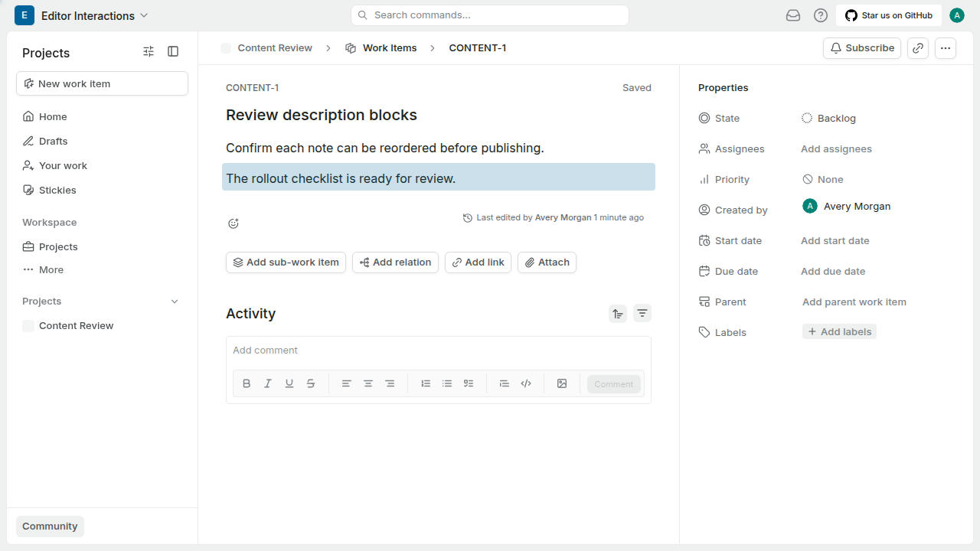
Task: Go to Home in the sidebar
Action: pos(103,117)
